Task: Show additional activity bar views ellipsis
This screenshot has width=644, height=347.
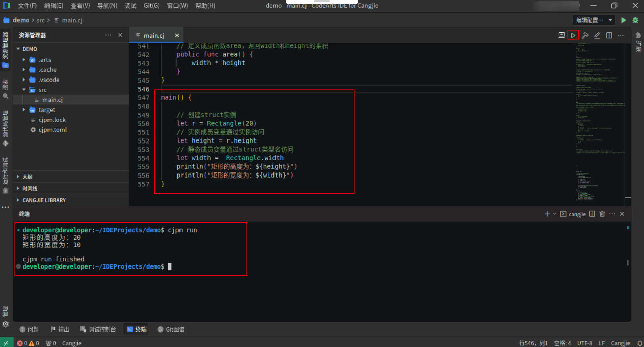Action: point(5,207)
